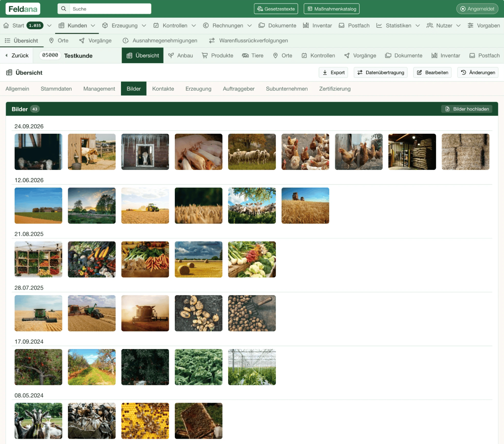Switch to the Management tab

[99, 89]
